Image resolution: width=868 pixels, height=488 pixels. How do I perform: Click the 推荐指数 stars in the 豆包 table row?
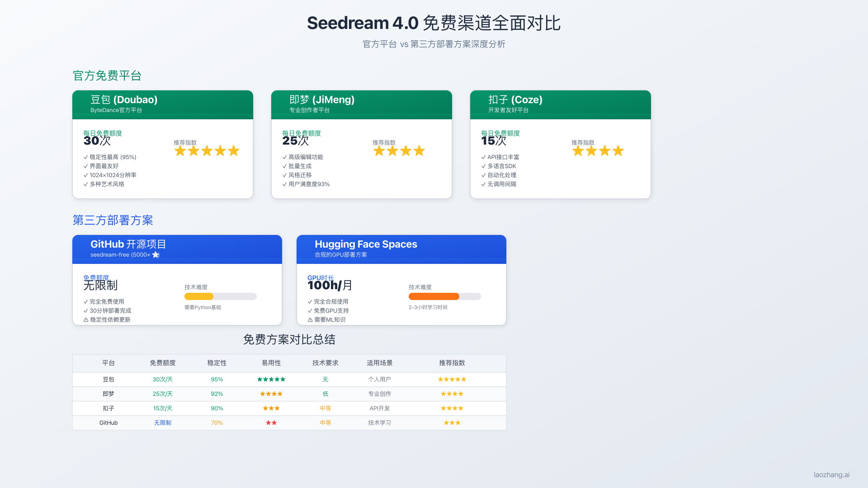452,379
